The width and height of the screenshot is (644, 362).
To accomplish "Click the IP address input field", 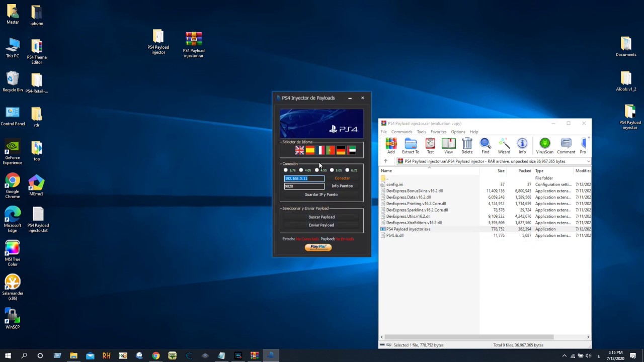I will [304, 178].
